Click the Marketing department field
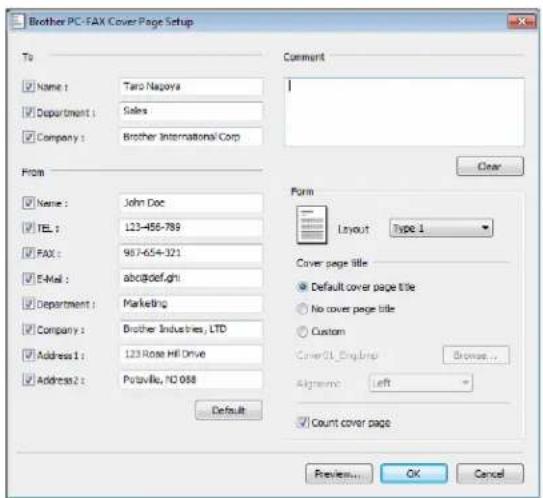Viewport: 543px width, 498px height. click(191, 304)
